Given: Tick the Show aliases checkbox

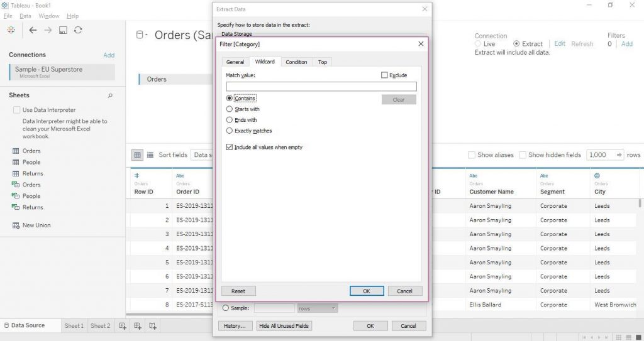Looking at the screenshot, I should 472,154.
